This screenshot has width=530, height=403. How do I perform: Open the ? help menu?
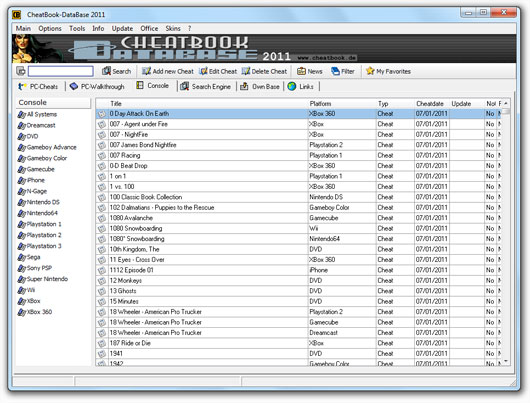pos(190,28)
